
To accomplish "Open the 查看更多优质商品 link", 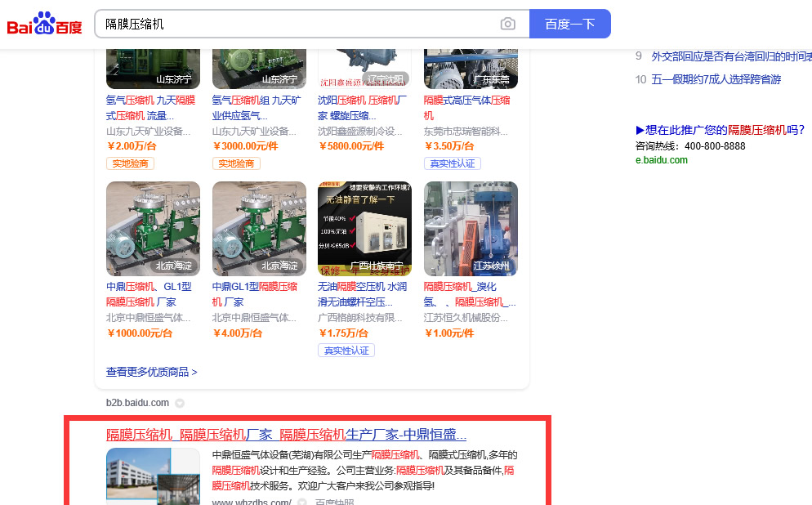I will coord(151,372).
